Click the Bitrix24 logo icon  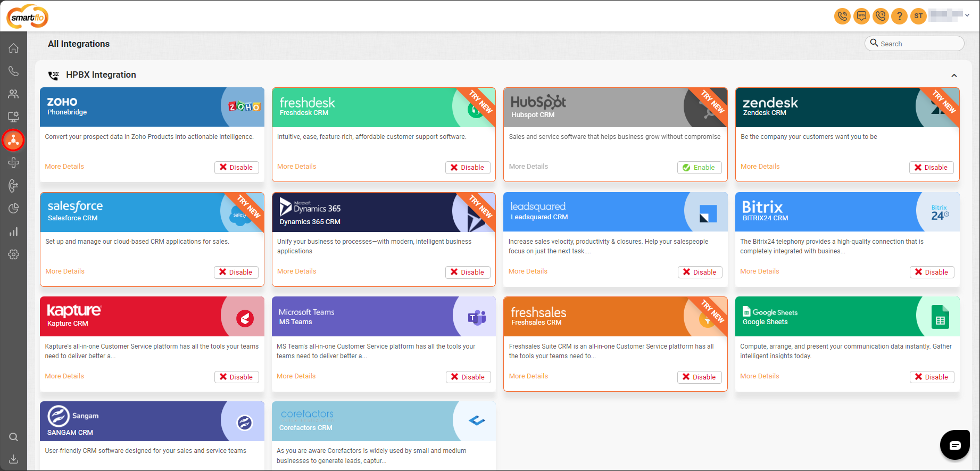[940, 212]
